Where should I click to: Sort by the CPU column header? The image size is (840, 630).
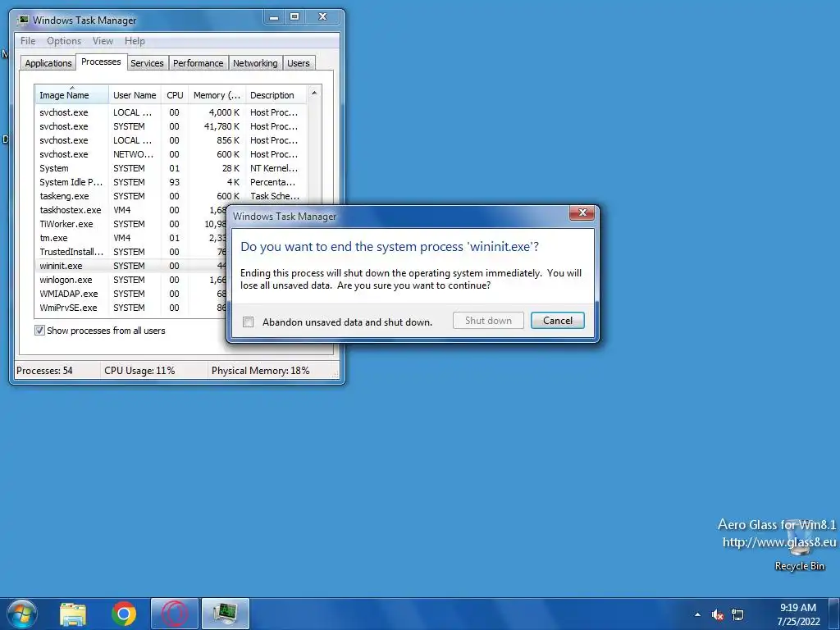tap(175, 95)
